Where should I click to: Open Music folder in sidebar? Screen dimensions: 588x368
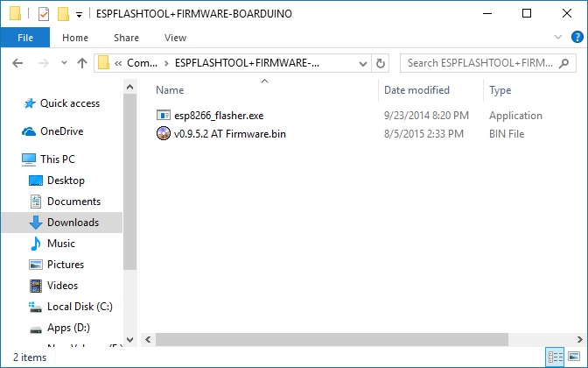pos(61,244)
